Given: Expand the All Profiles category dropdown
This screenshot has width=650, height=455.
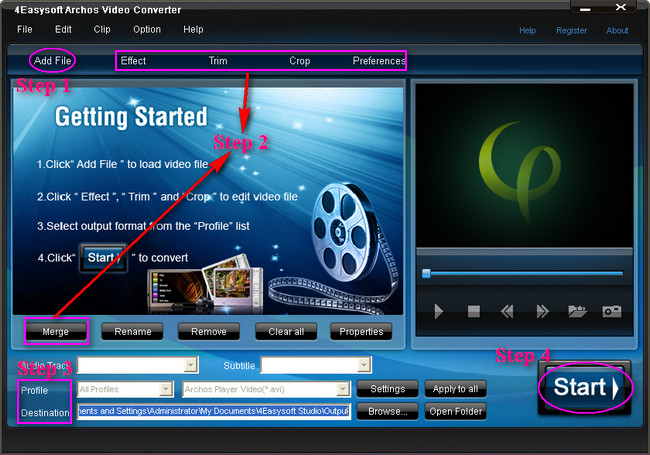Looking at the screenshot, I should pos(166,389).
